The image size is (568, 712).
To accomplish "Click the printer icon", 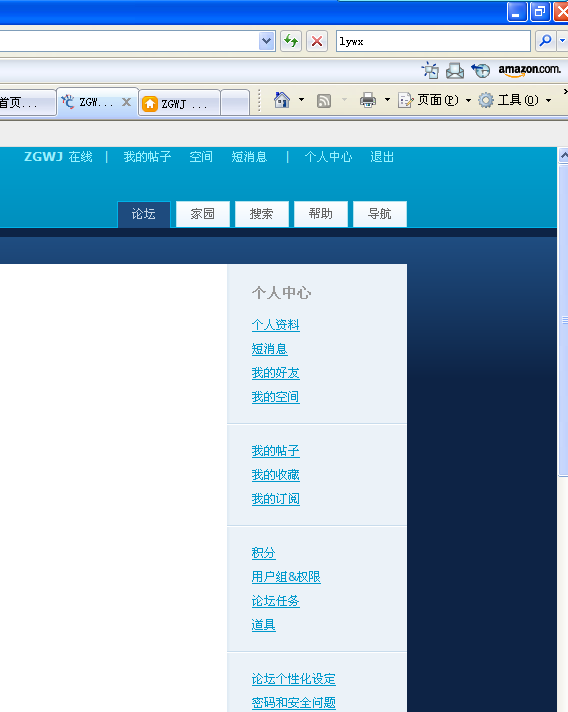I will 368,100.
